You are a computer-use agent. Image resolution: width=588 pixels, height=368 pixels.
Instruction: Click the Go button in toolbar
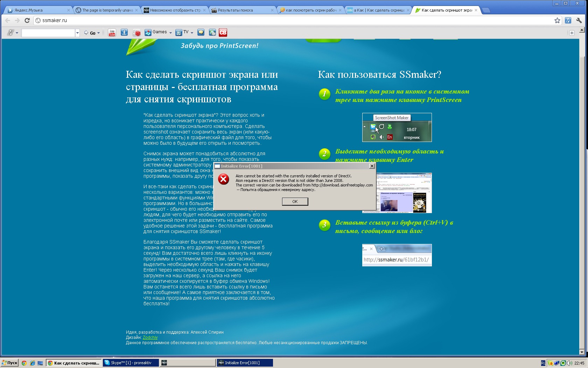click(x=90, y=33)
